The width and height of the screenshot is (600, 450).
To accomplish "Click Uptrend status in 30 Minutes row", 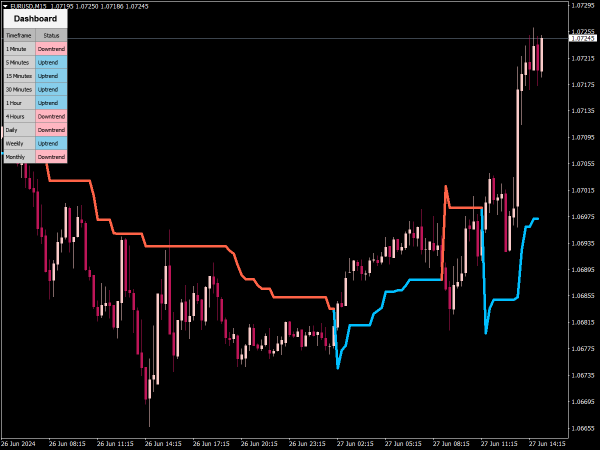I will (x=51, y=89).
